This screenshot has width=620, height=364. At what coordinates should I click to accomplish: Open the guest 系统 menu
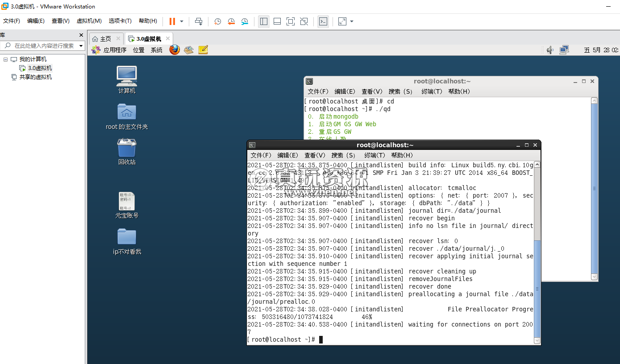(157, 50)
